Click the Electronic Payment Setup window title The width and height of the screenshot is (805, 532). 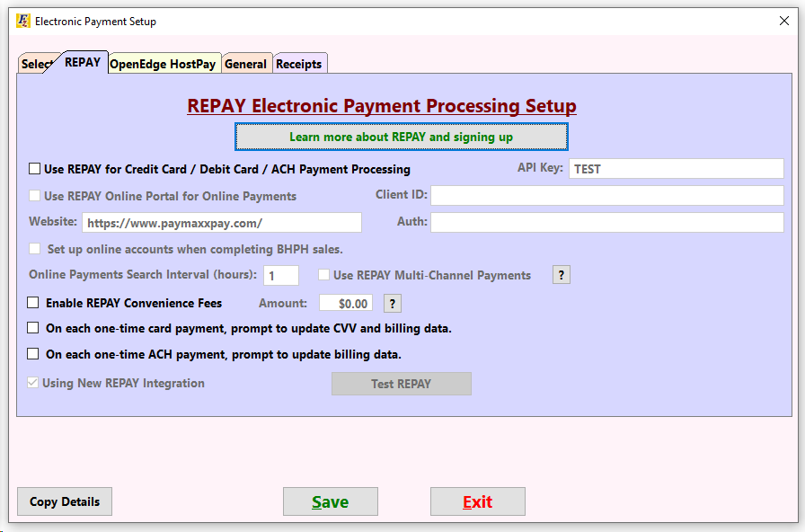point(95,22)
